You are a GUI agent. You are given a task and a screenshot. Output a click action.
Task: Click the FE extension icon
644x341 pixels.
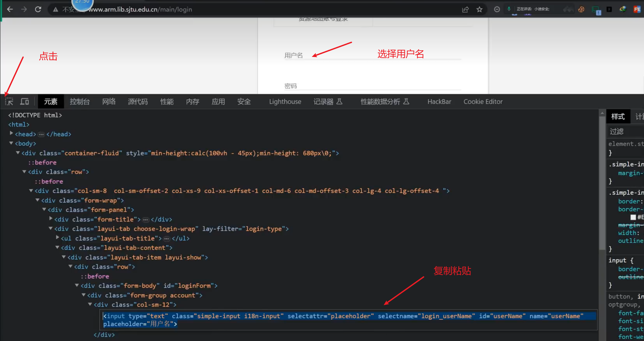pyautogui.click(x=637, y=9)
